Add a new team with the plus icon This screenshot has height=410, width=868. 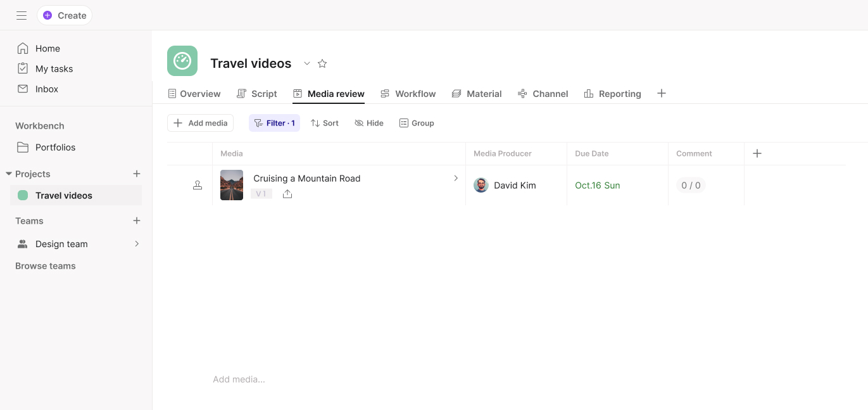(137, 221)
